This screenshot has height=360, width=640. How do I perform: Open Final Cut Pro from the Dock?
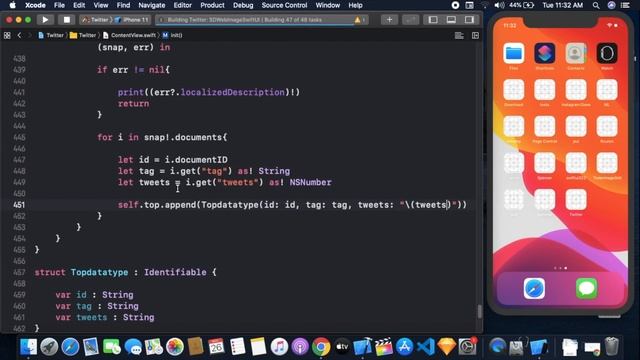384,347
